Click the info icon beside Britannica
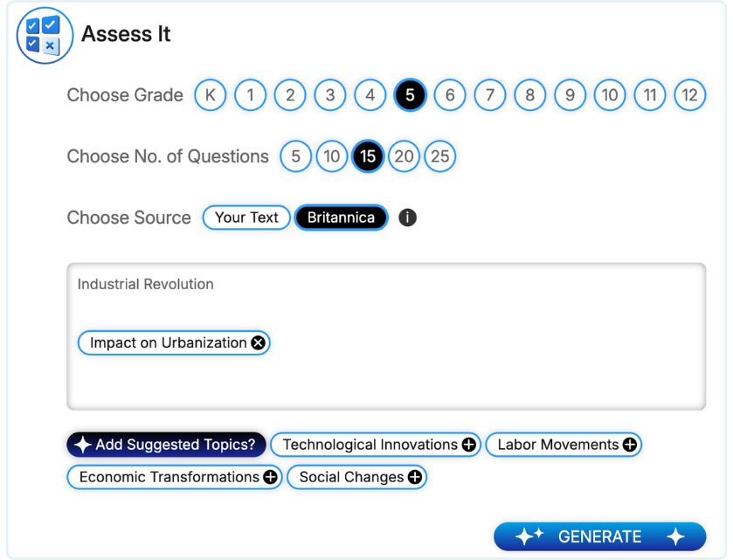This screenshot has height=560, width=733. click(407, 218)
